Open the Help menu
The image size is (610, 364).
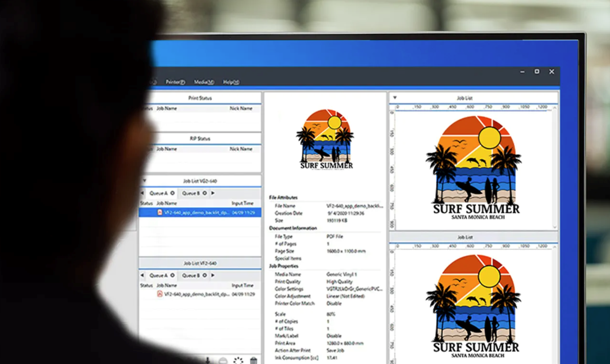pos(231,82)
